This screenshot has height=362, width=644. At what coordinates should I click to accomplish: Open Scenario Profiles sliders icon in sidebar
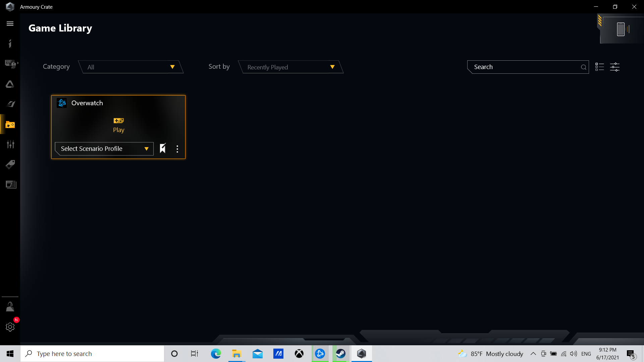point(10,144)
